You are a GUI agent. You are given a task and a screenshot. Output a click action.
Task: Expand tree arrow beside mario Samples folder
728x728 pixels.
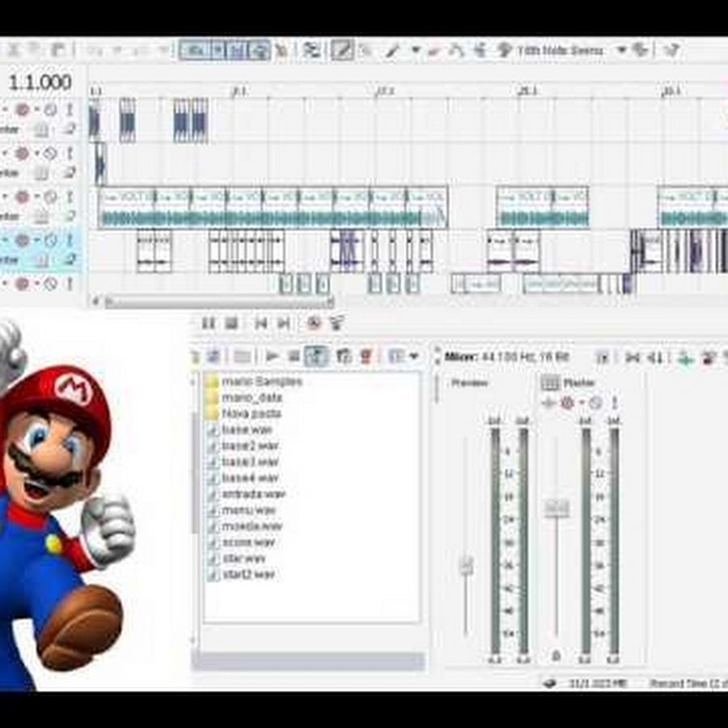[194, 382]
